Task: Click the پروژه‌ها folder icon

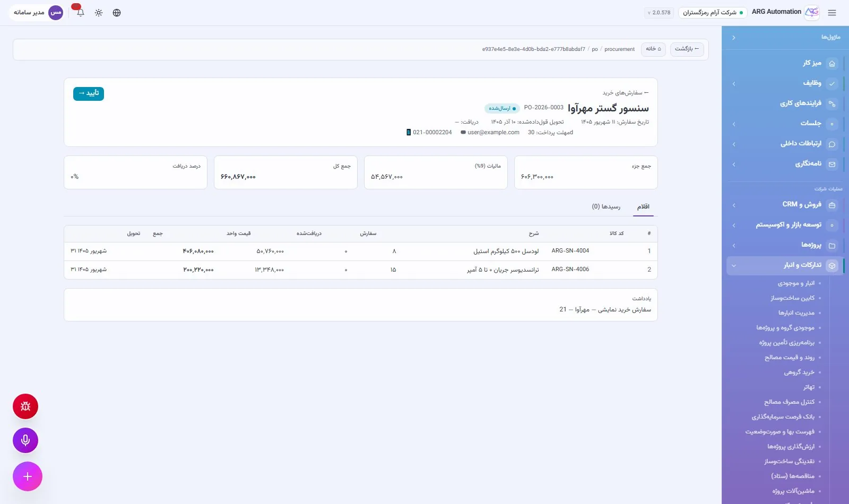Action: [x=832, y=245]
